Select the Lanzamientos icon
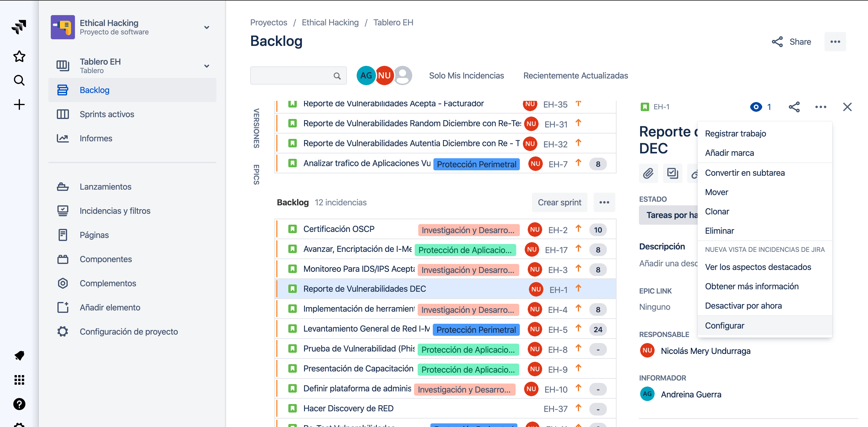This screenshot has width=868, height=427. point(63,186)
